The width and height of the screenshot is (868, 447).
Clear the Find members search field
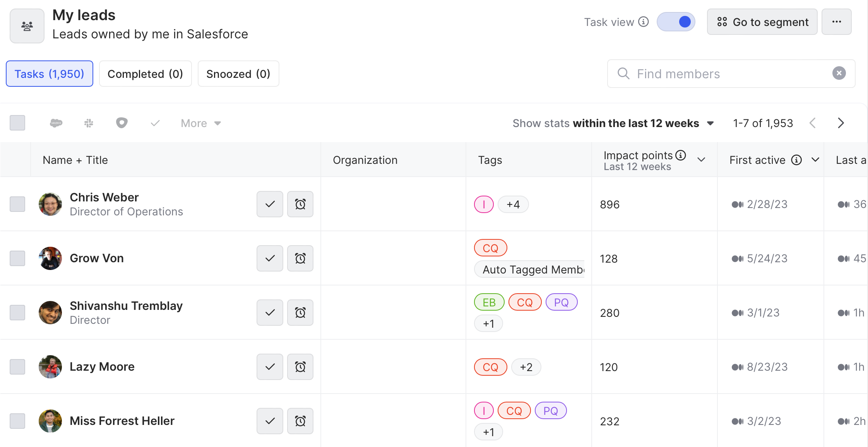point(839,73)
